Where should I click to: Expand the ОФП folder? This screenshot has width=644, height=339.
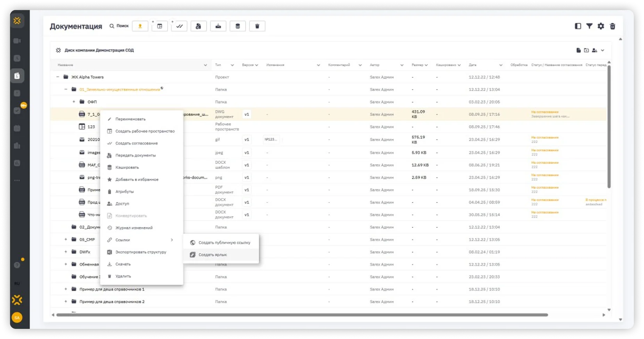pos(74,102)
